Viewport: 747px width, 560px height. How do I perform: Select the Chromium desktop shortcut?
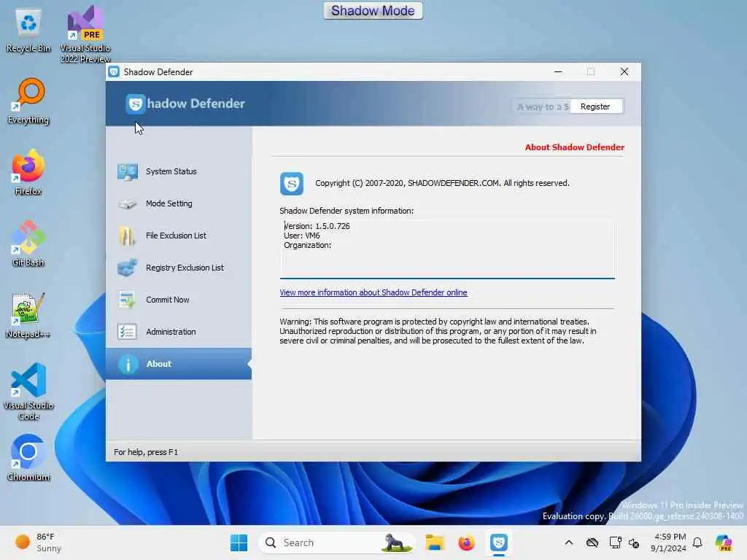[x=28, y=458]
